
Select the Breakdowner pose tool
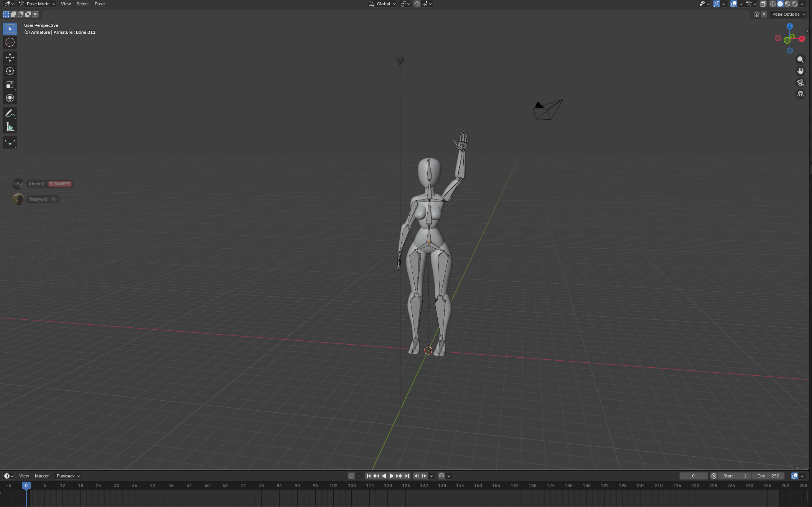tap(10, 142)
